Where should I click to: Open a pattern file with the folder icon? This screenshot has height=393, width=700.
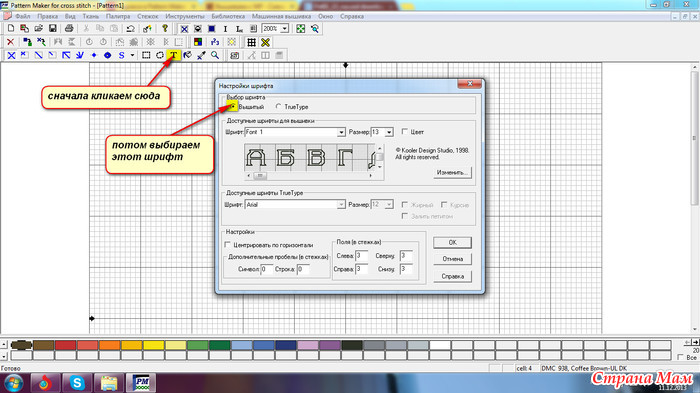(x=39, y=29)
